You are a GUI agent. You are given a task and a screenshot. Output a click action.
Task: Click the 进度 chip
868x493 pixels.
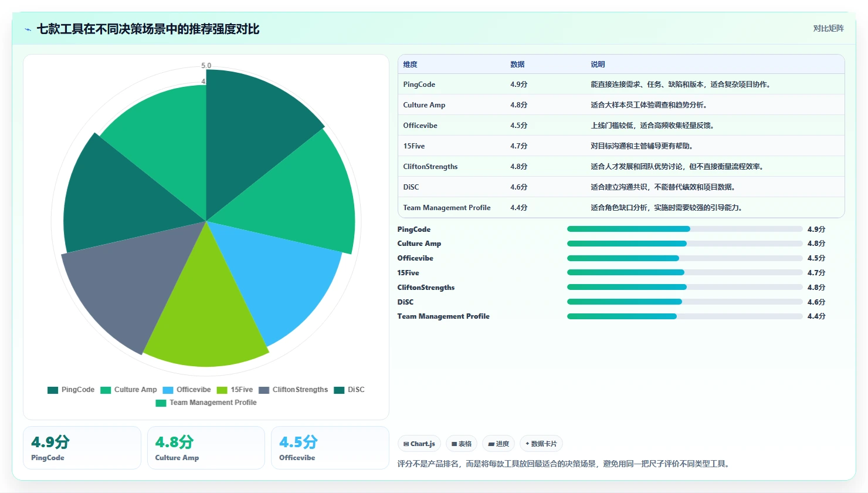[499, 444]
